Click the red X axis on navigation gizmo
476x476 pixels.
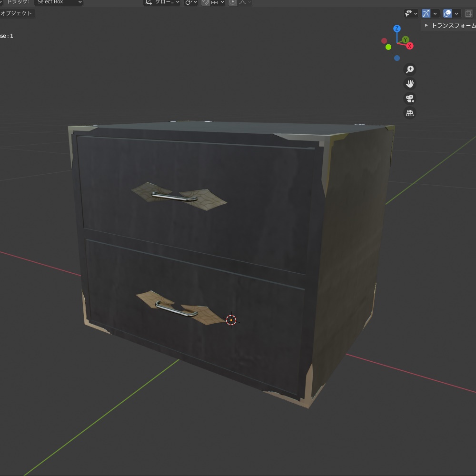coord(409,46)
